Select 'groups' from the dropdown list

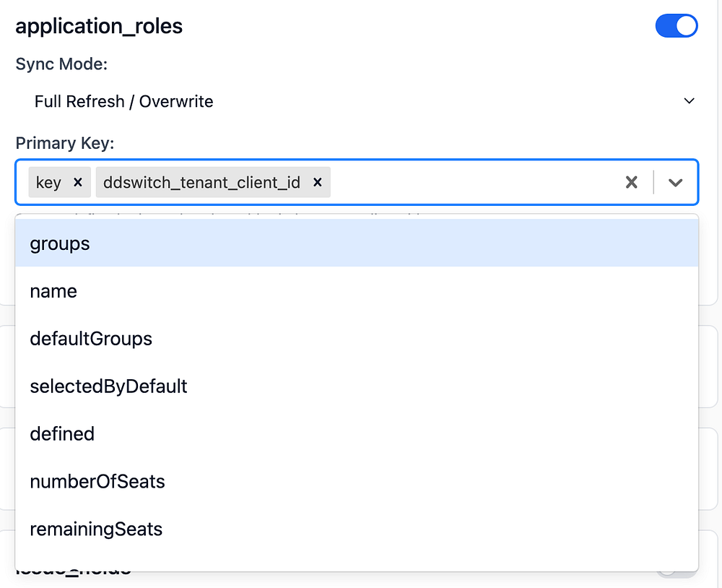point(60,243)
